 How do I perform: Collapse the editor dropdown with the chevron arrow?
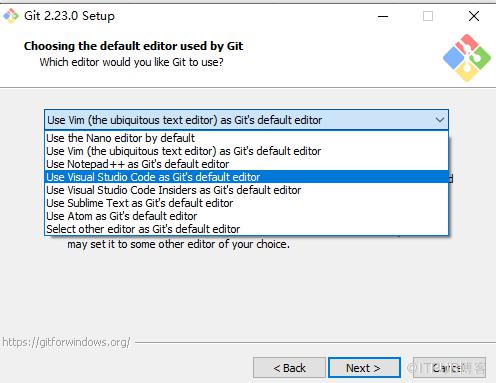(x=440, y=120)
